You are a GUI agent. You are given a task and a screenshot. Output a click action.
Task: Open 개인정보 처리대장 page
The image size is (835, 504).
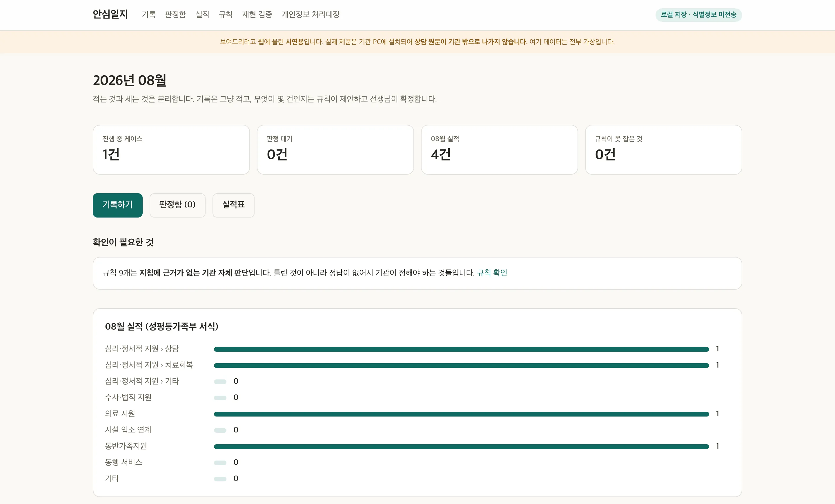pyautogui.click(x=311, y=14)
